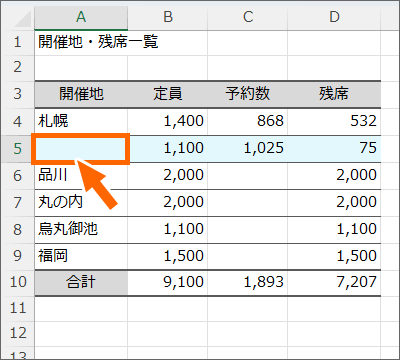Select the 残席 header cell

[x=334, y=94]
